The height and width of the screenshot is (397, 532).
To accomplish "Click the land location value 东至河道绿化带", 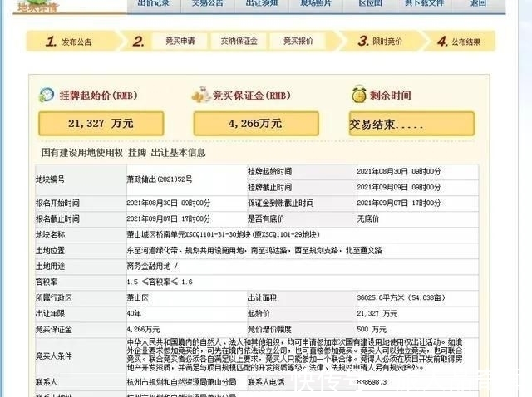I will (254, 250).
